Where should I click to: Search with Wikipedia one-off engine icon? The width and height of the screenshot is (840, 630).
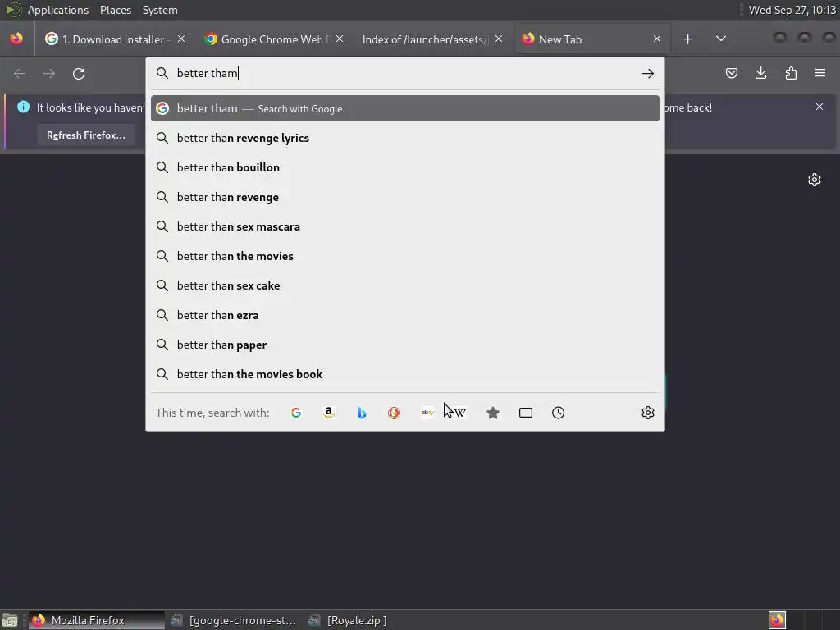[459, 413]
